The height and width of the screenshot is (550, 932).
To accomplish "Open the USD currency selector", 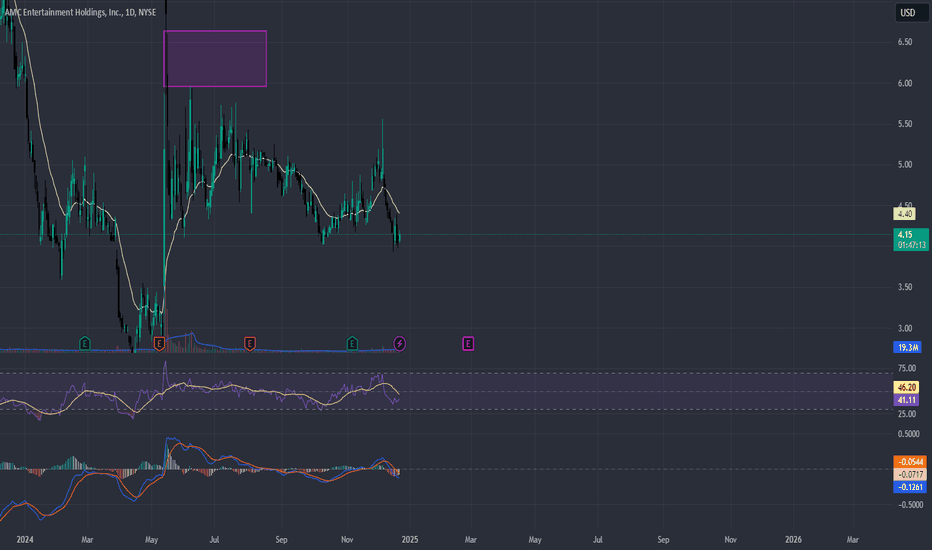I will (912, 12).
